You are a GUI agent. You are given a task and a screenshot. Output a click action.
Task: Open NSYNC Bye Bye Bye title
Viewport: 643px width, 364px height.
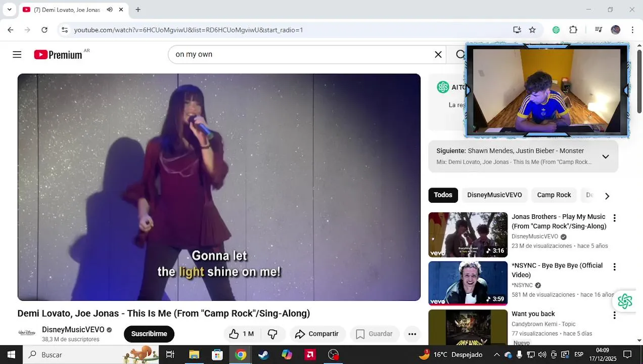click(x=557, y=270)
